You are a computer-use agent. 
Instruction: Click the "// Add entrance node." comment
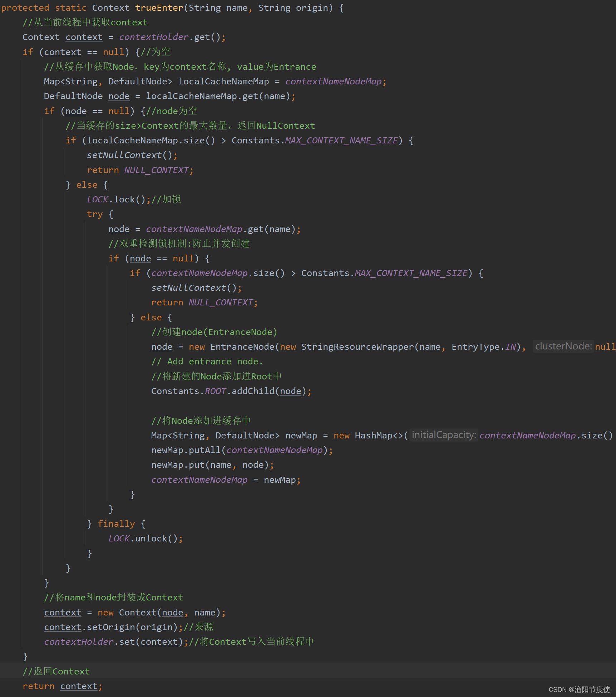(x=207, y=362)
